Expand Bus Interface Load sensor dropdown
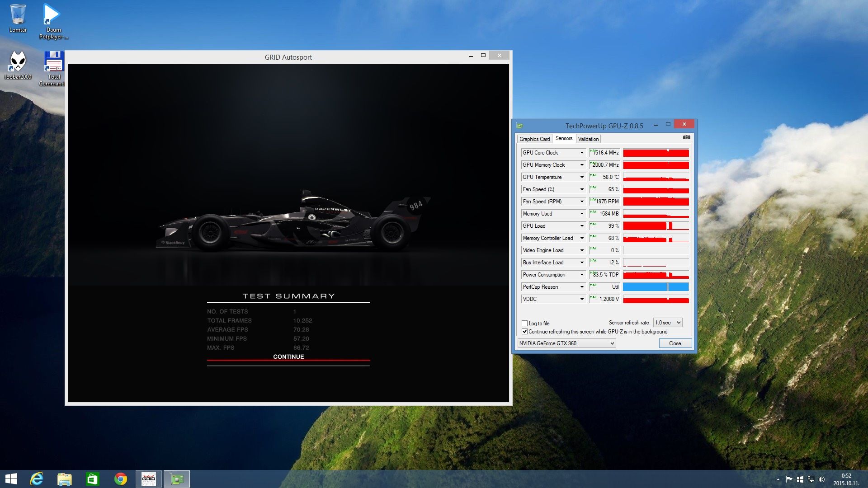This screenshot has height=488, width=868. (582, 263)
